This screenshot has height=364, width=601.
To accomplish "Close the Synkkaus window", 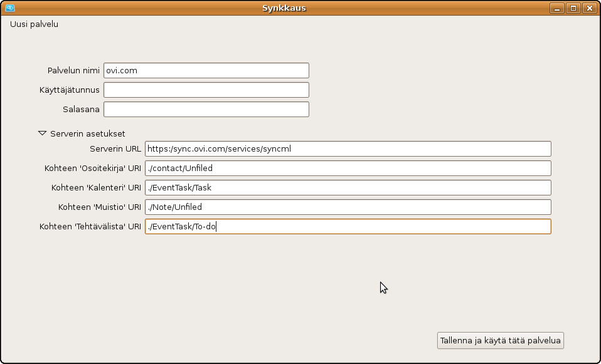I will 588,8.
